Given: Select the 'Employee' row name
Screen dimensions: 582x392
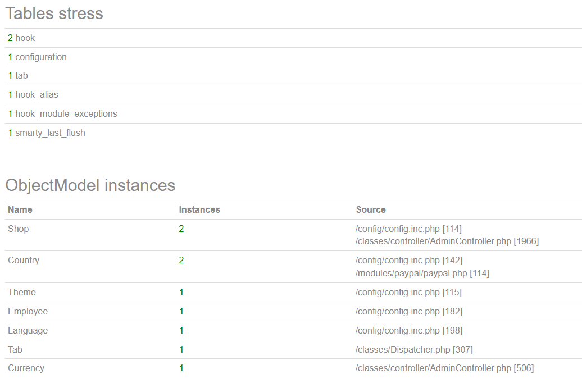Looking at the screenshot, I should (28, 312).
